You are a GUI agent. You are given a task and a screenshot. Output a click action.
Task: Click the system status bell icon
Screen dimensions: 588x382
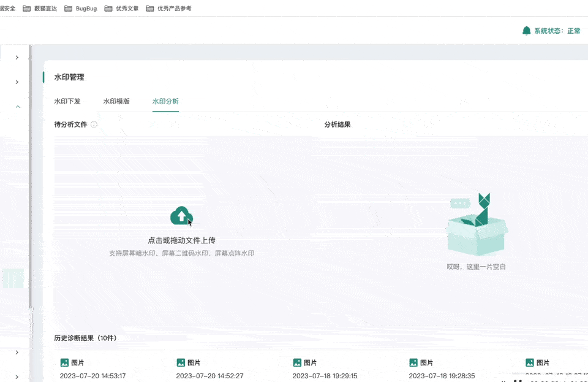(x=526, y=31)
